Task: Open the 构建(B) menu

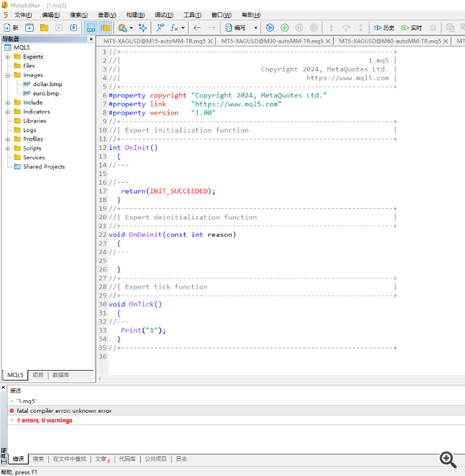Action: (x=135, y=15)
